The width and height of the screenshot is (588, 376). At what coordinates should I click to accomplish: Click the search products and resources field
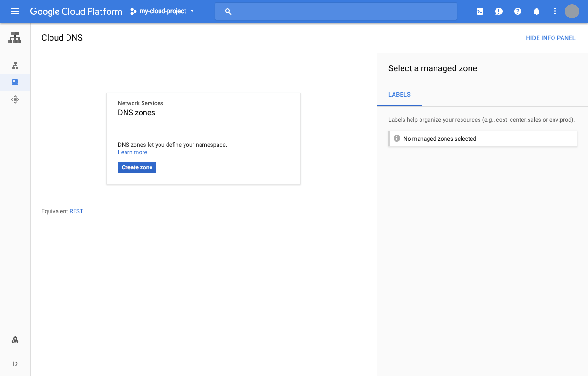click(336, 11)
